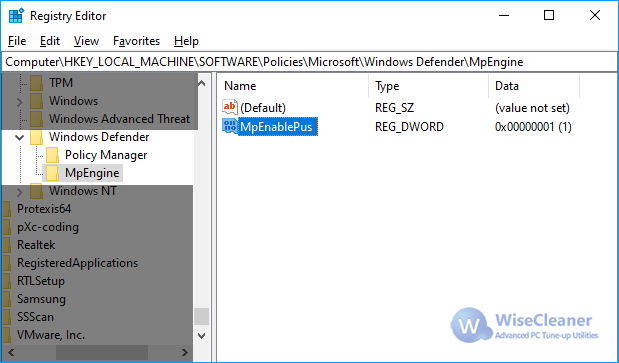Select the pXc-coding key
Screen dimensions: 619x363
click(x=48, y=227)
